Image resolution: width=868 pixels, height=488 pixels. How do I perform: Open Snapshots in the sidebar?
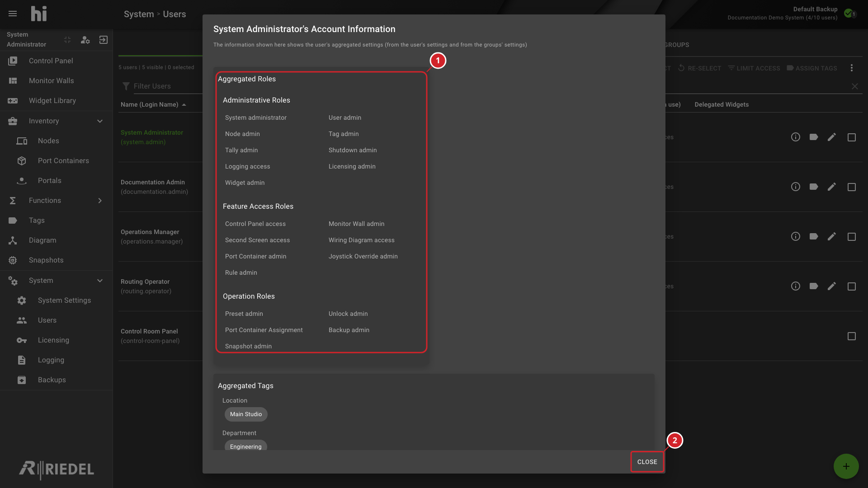(x=56, y=260)
